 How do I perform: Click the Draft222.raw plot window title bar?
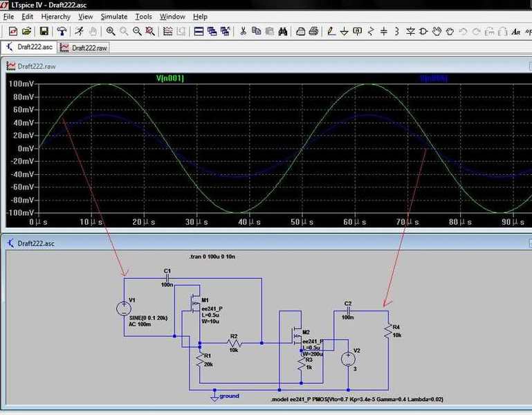coord(266,66)
